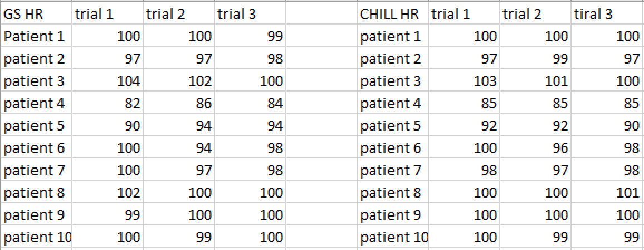
Task: Select "trial 2" header in GS HR table
Action: coord(179,14)
